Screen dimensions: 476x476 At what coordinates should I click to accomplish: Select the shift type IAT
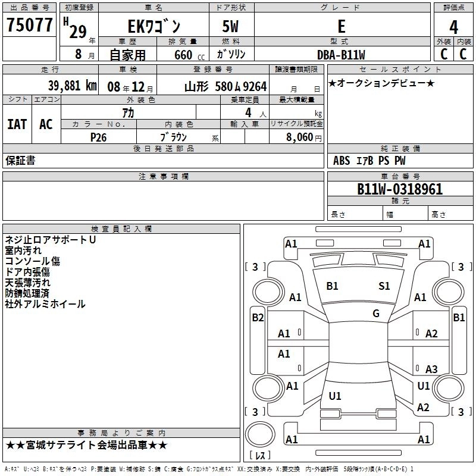click(x=17, y=124)
